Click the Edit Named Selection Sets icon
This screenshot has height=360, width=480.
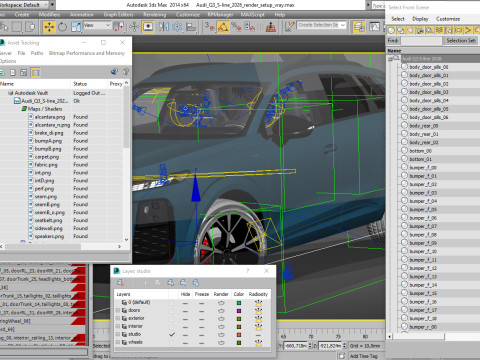(289, 27)
